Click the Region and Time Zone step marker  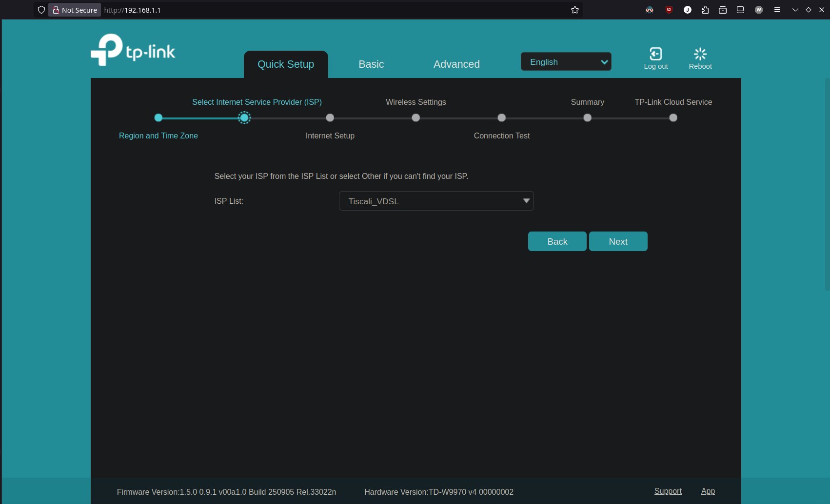tap(158, 117)
